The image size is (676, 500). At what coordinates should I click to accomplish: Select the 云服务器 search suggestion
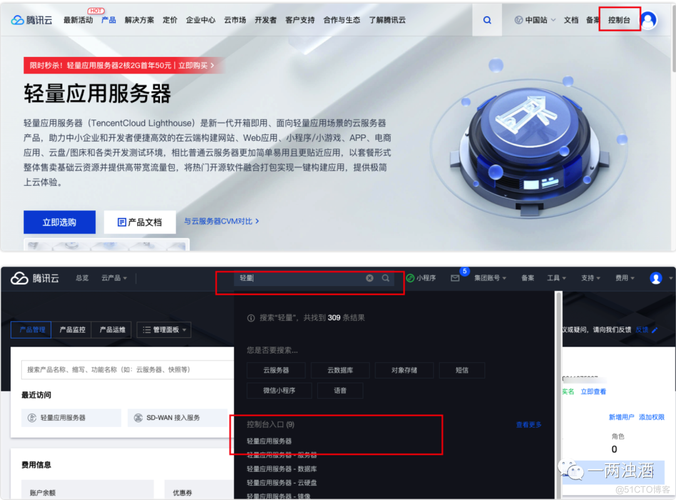pos(276,370)
